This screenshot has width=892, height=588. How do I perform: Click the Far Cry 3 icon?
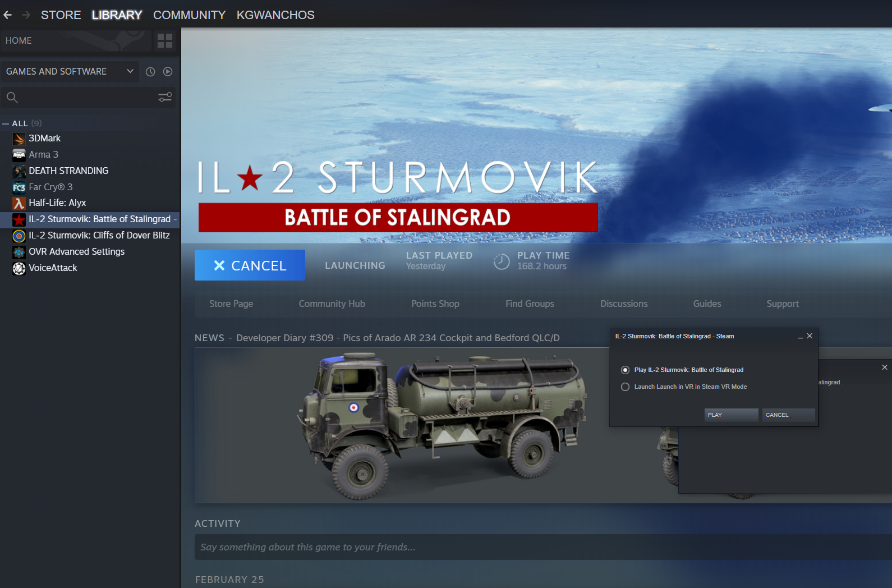coord(19,187)
